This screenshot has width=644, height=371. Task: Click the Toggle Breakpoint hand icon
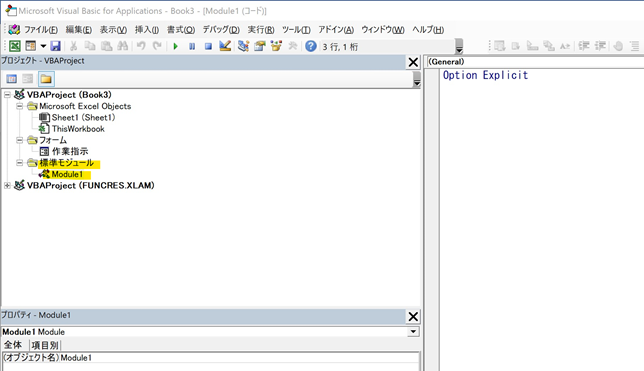click(618, 46)
